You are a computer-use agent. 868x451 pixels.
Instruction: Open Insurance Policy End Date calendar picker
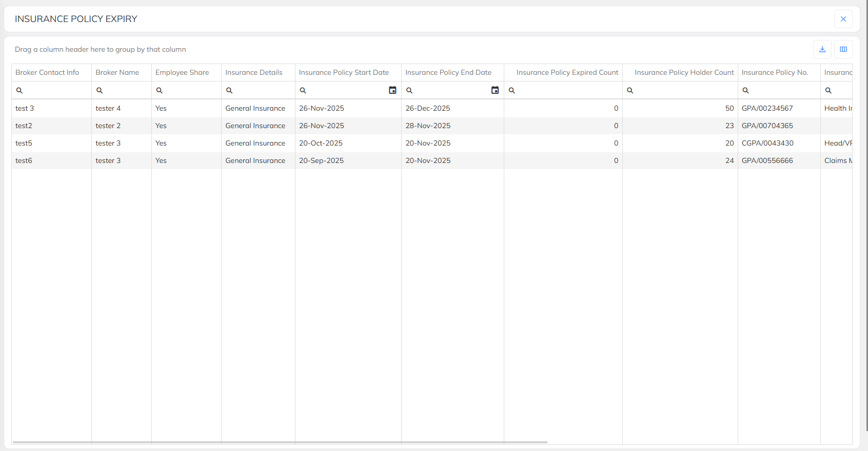495,90
